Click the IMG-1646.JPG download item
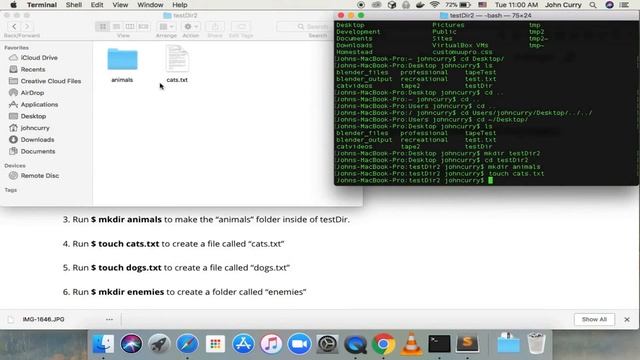The image size is (640, 360). tap(43, 319)
